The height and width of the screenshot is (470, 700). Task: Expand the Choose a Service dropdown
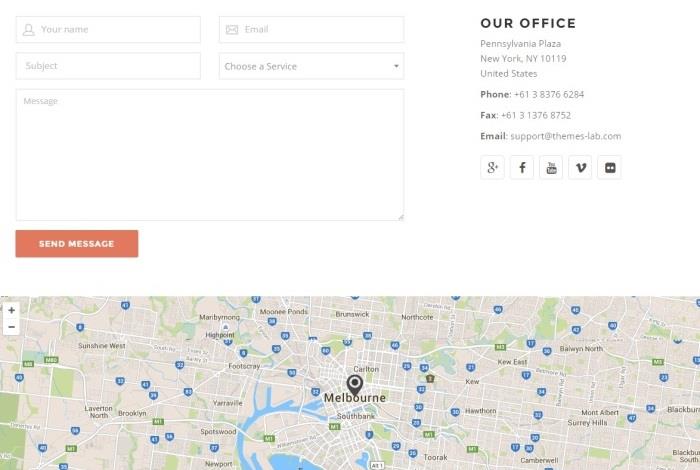311,66
